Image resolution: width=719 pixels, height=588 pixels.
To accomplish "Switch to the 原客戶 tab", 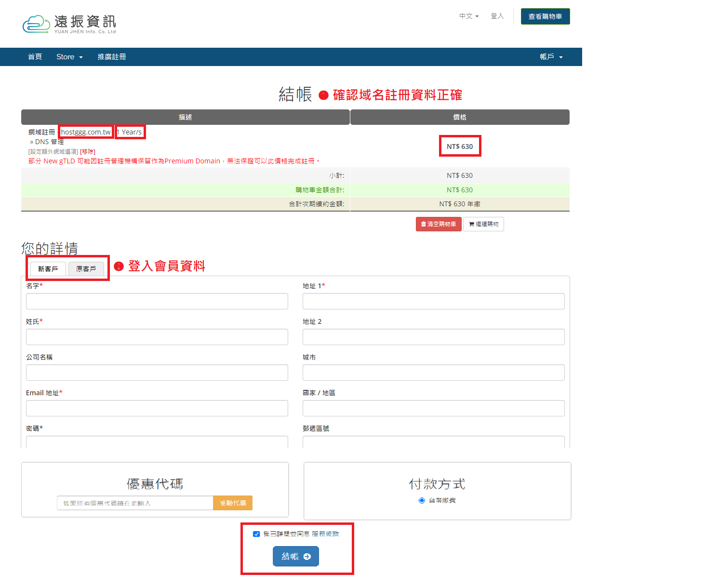I will (x=86, y=269).
